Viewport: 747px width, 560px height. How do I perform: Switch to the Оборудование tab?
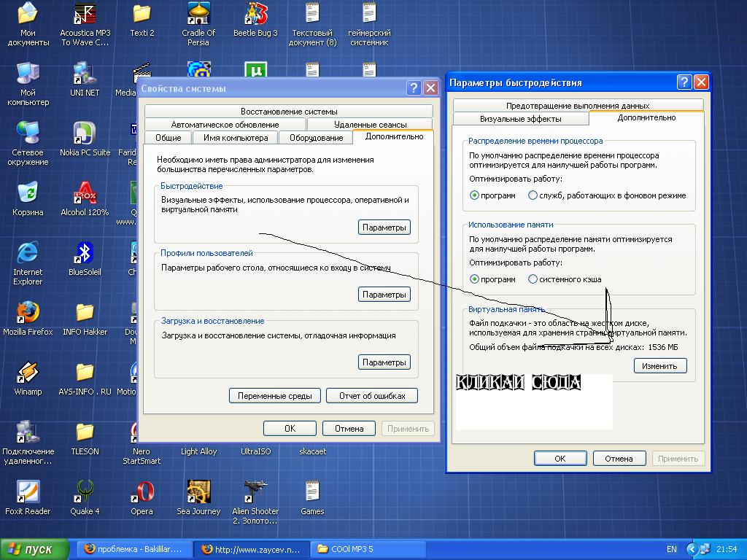(x=316, y=138)
